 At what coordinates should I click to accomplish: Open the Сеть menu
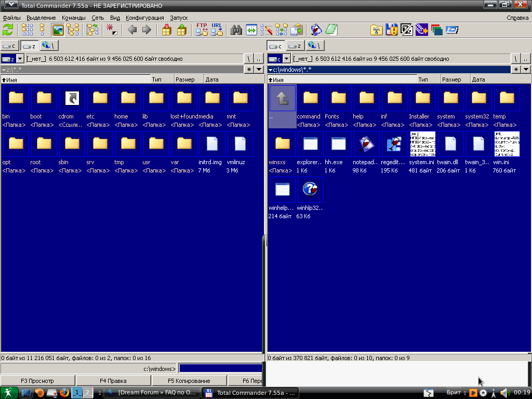pyautogui.click(x=98, y=18)
